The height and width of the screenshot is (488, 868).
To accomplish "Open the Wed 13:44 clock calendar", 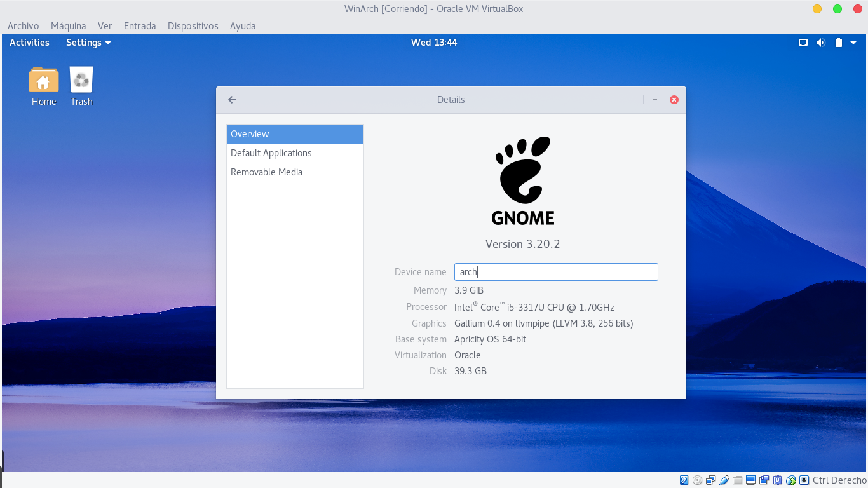I will 434,43.
